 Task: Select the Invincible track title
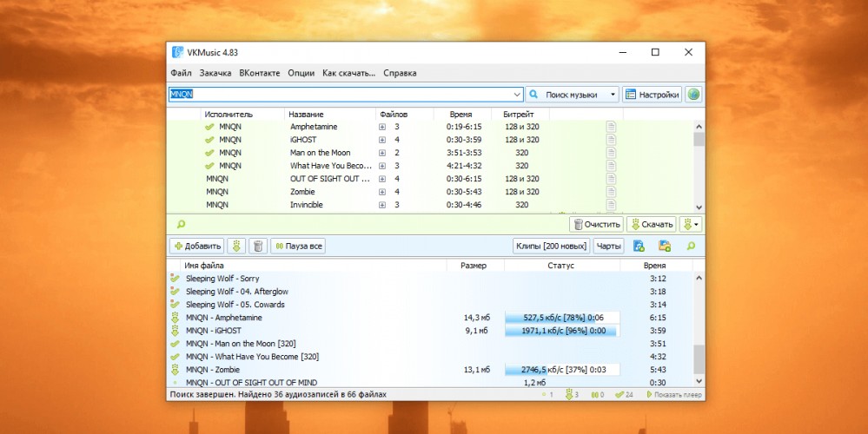click(307, 205)
